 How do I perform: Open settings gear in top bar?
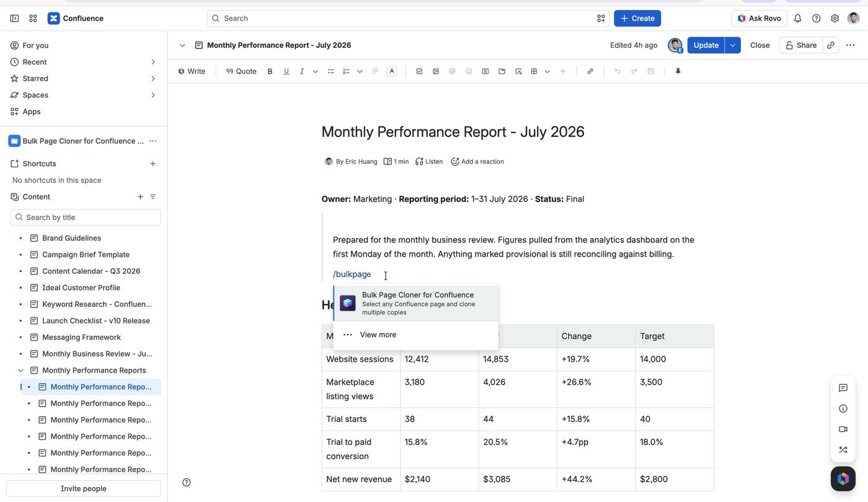point(835,19)
